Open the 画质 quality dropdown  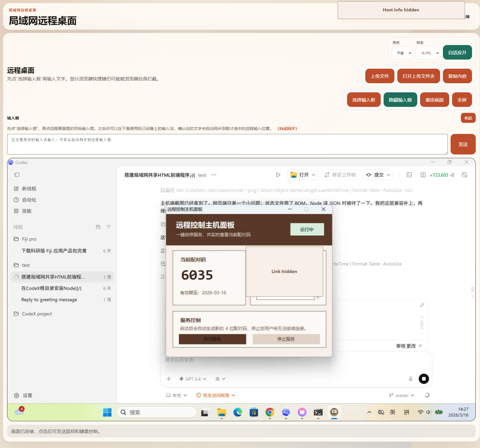402,53
